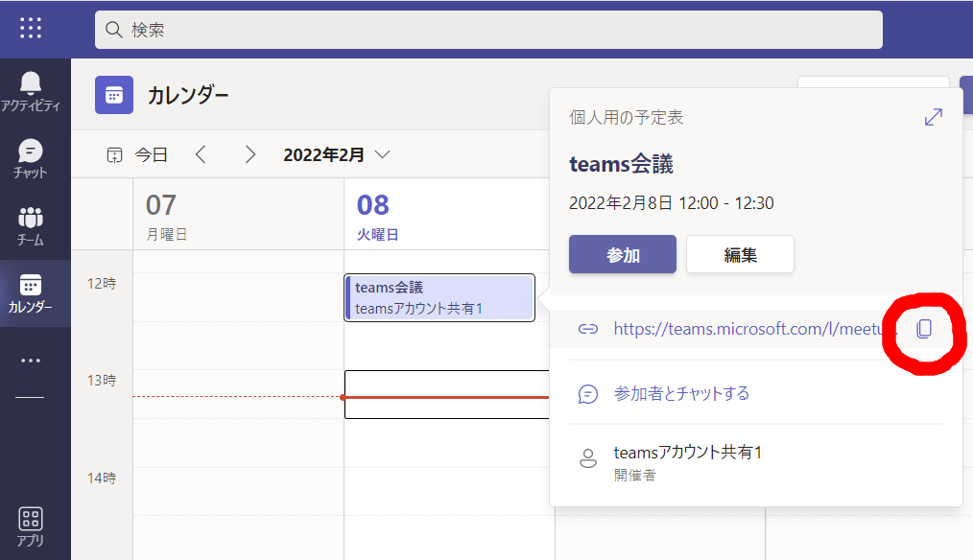The image size is (973, 560).
Task: Click the 編集 button
Action: click(740, 254)
